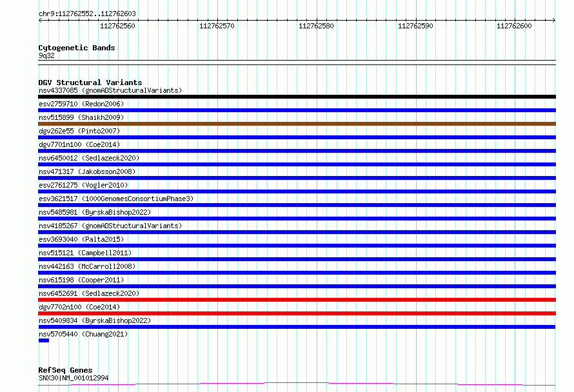Click nsv6450012 (Sedlazeck2020) variant label

[x=89, y=158]
